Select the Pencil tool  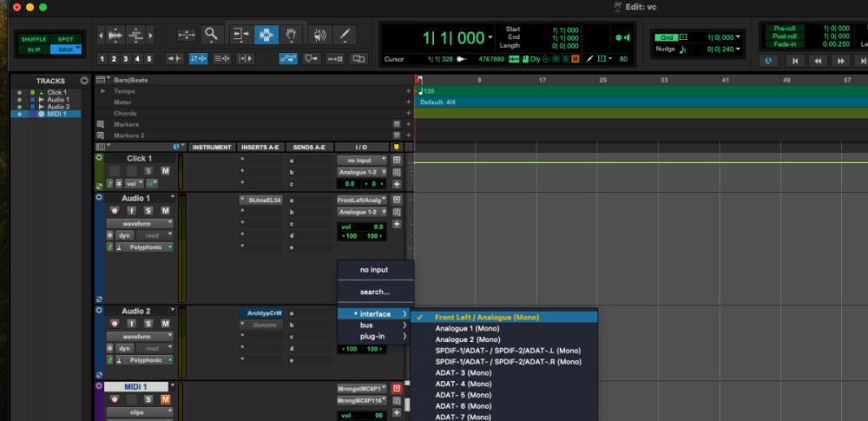point(345,35)
